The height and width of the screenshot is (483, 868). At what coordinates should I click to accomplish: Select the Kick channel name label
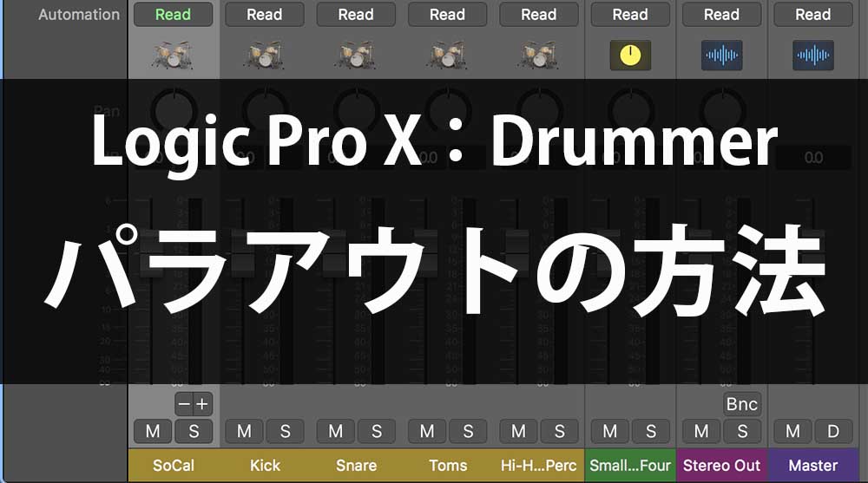265,466
